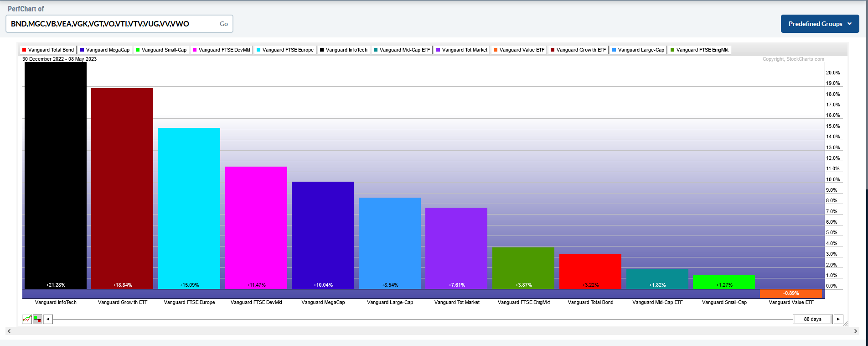
Task: Toggle Vanguard Value ETF legend item
Action: tap(519, 50)
